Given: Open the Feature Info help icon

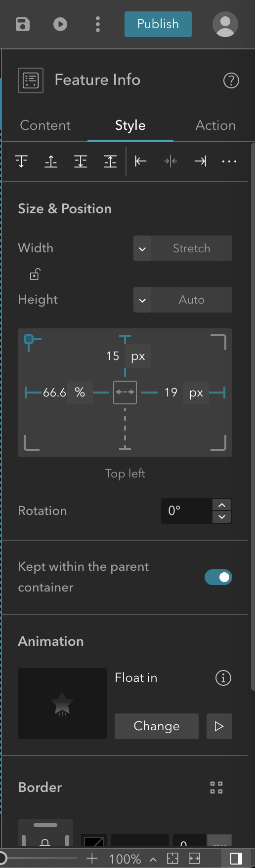Looking at the screenshot, I should coord(231,80).
